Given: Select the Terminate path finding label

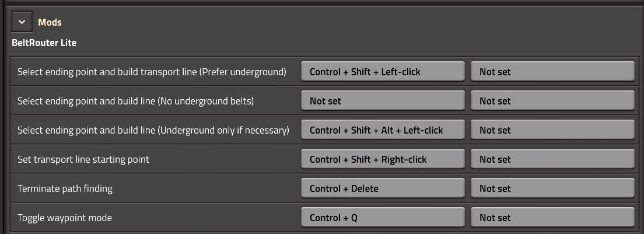Looking at the screenshot, I should point(65,188).
